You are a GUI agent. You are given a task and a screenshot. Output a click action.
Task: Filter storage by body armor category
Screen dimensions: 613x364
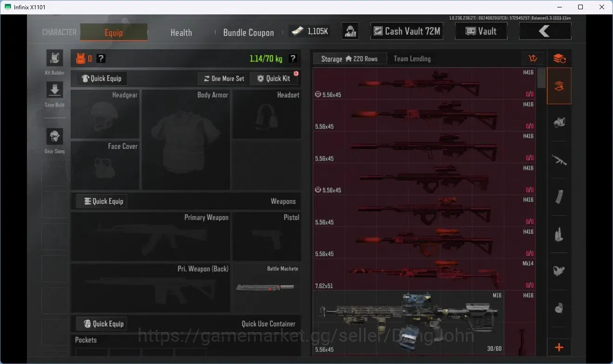click(x=559, y=271)
